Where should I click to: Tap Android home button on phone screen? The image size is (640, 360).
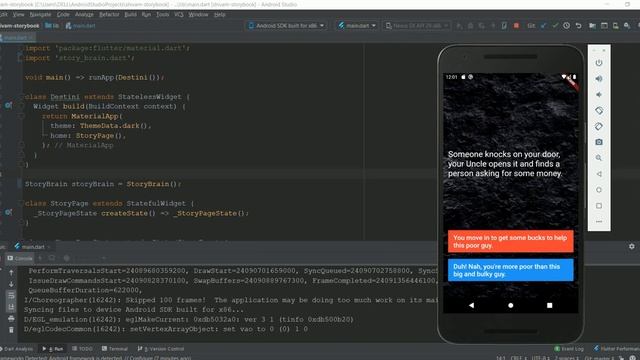[510, 305]
